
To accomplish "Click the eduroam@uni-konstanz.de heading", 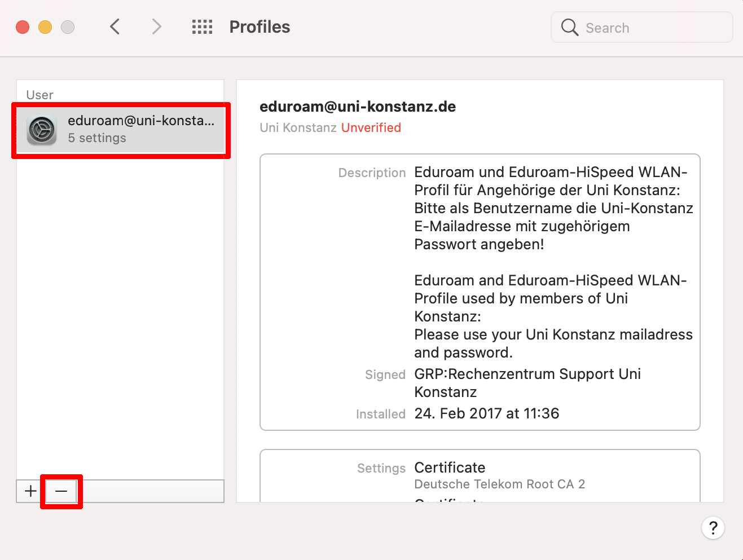I will pyautogui.click(x=358, y=107).
